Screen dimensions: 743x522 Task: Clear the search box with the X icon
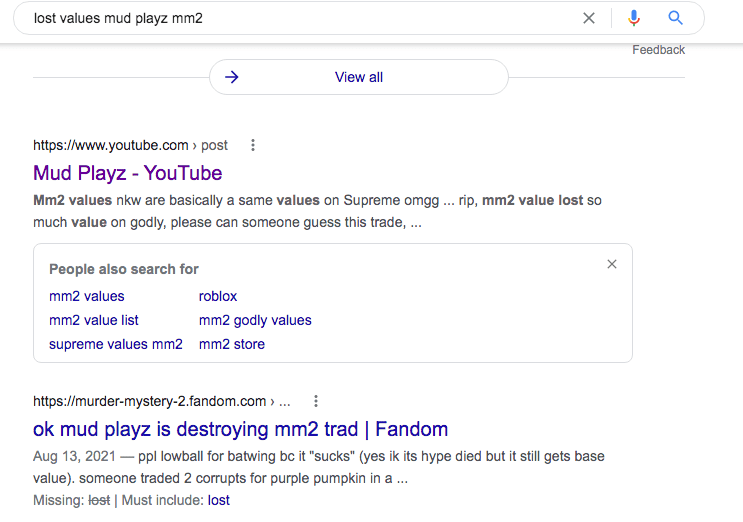tap(589, 18)
